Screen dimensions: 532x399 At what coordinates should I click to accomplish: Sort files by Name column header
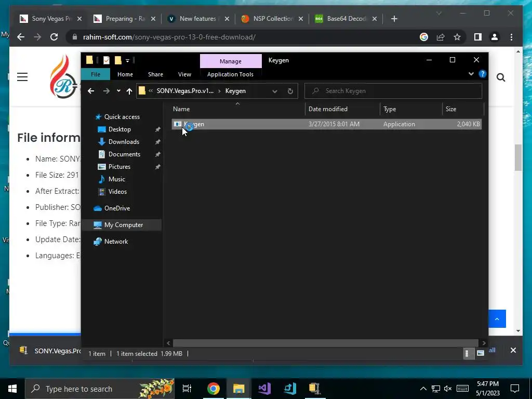[x=237, y=109]
